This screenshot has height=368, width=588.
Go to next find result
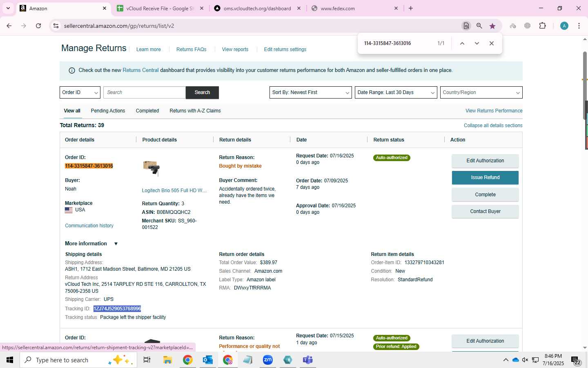pyautogui.click(x=477, y=43)
